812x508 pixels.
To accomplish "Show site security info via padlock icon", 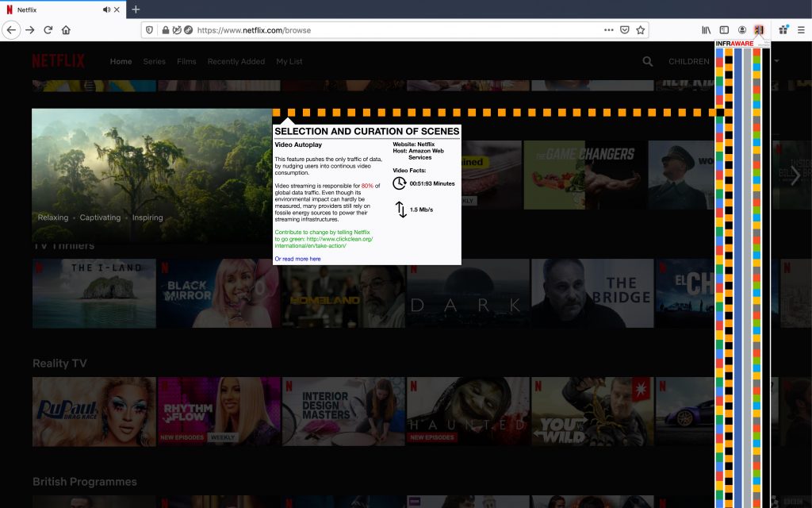I will 165,30.
